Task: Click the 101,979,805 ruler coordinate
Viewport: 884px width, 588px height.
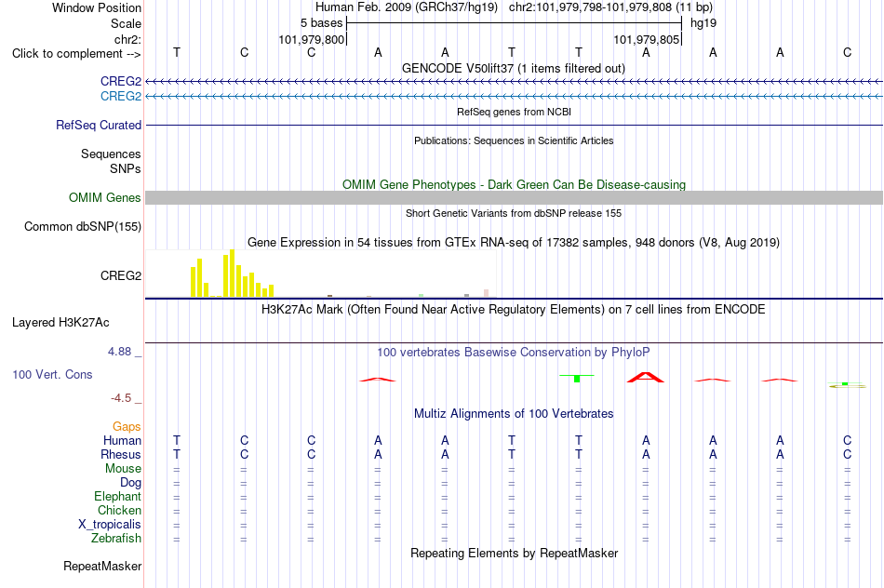Action: [x=646, y=39]
